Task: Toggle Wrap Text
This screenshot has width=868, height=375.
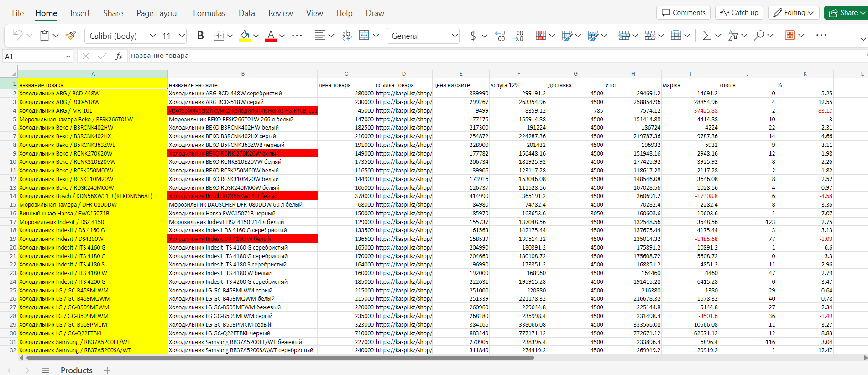Action: tap(347, 36)
